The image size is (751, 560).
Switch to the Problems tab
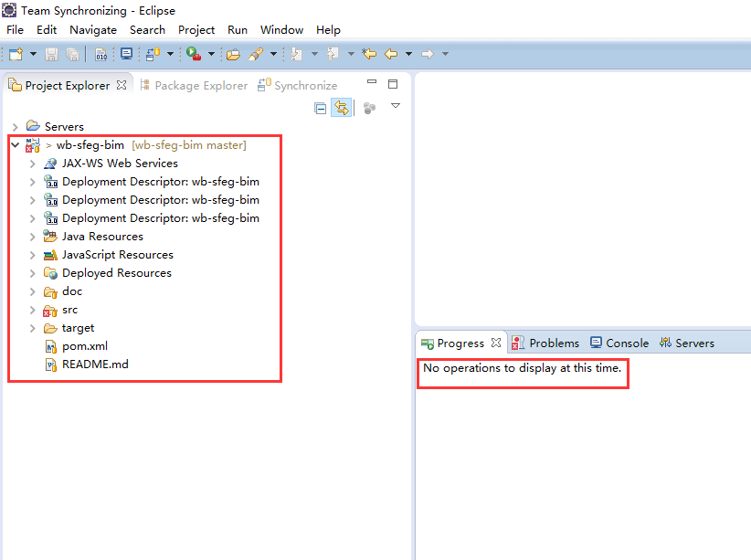point(545,343)
